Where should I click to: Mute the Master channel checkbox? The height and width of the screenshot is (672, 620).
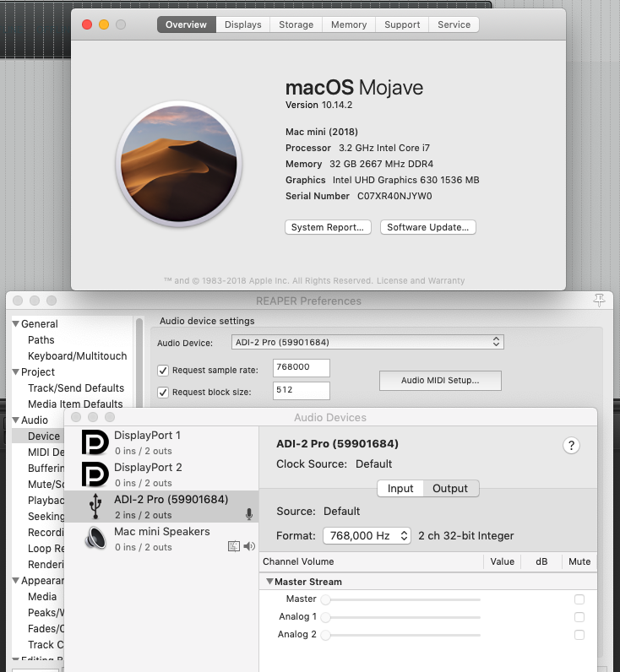579,599
